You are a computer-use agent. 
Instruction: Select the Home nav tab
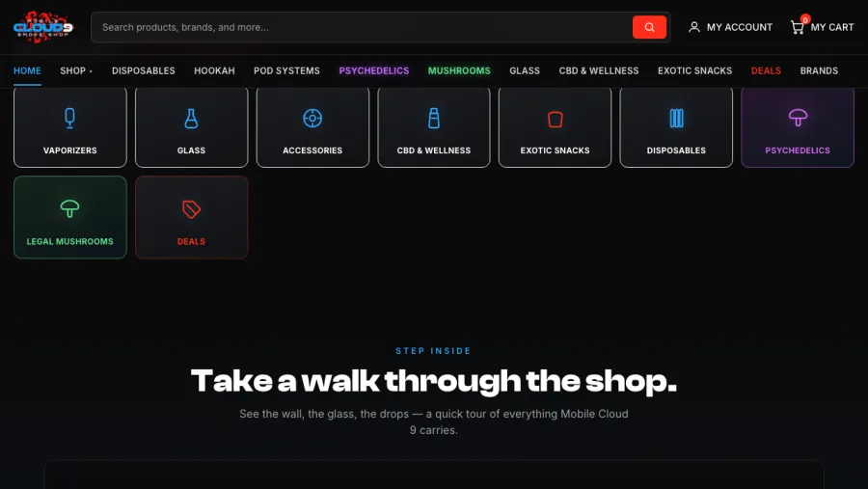27,70
